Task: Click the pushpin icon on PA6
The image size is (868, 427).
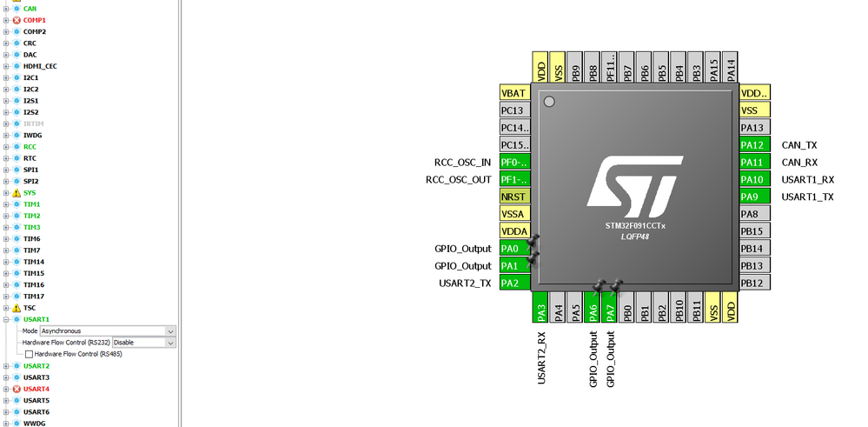Action: point(599,286)
